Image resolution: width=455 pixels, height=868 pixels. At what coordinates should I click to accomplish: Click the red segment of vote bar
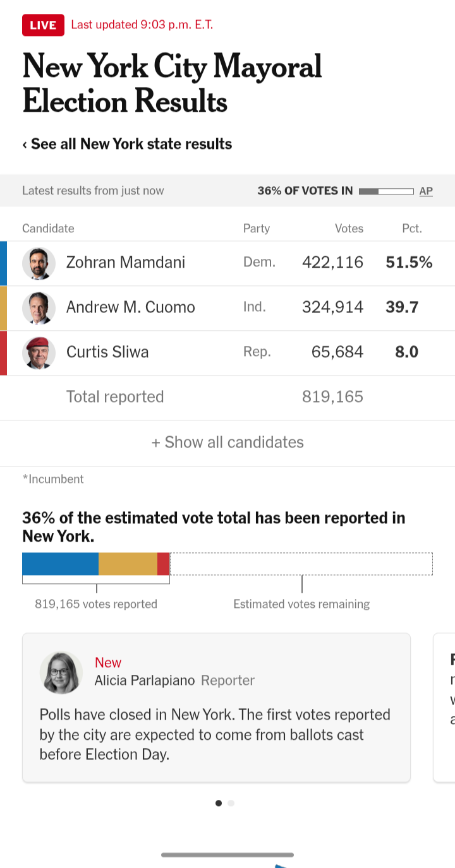163,564
